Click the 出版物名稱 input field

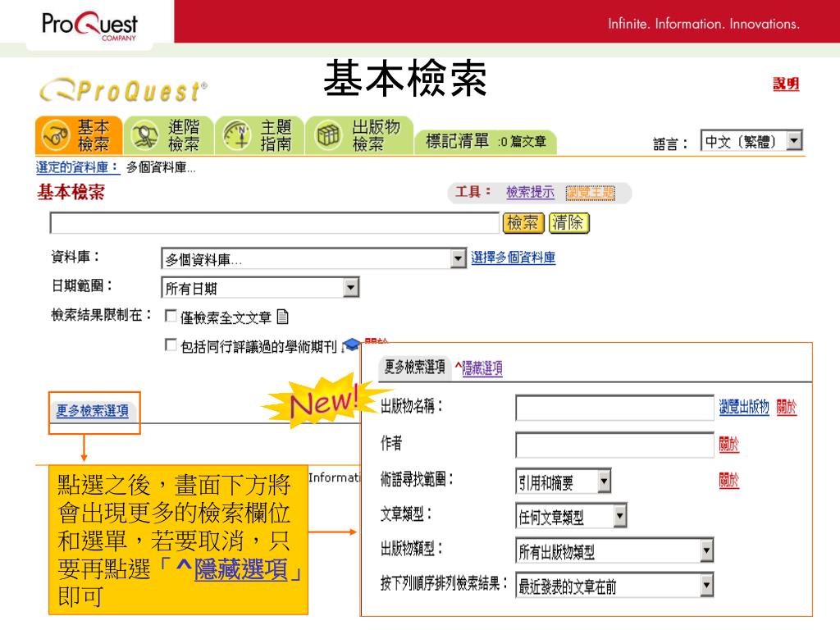(x=614, y=409)
